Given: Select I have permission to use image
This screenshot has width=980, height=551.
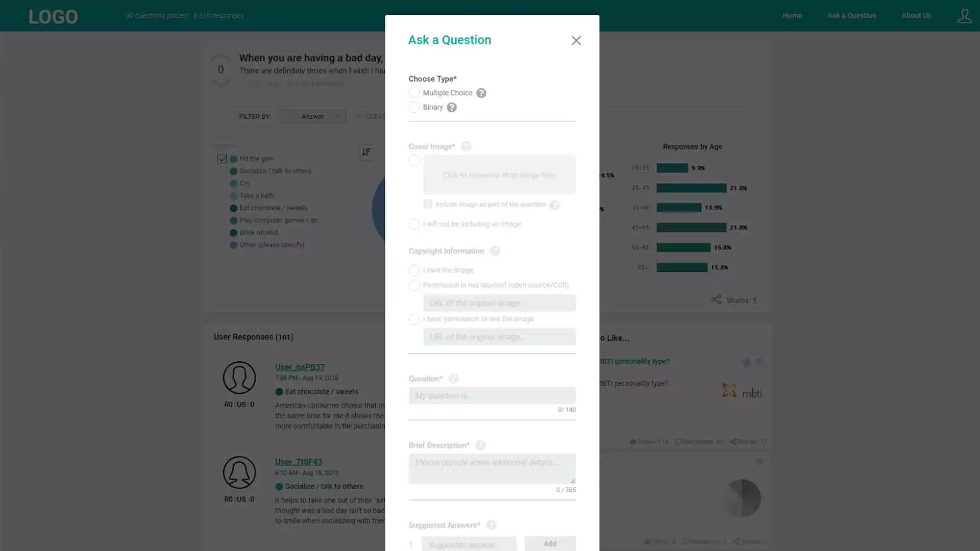Looking at the screenshot, I should click(x=414, y=319).
